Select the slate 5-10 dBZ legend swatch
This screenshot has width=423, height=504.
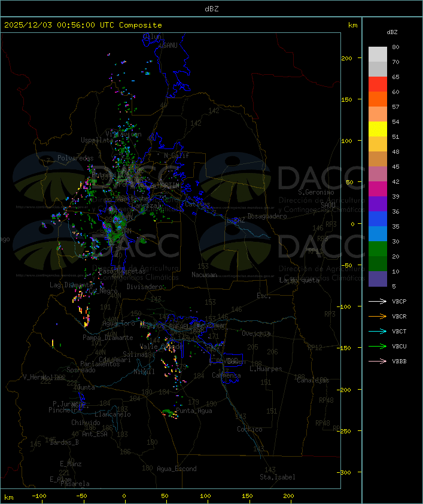[x=378, y=279]
